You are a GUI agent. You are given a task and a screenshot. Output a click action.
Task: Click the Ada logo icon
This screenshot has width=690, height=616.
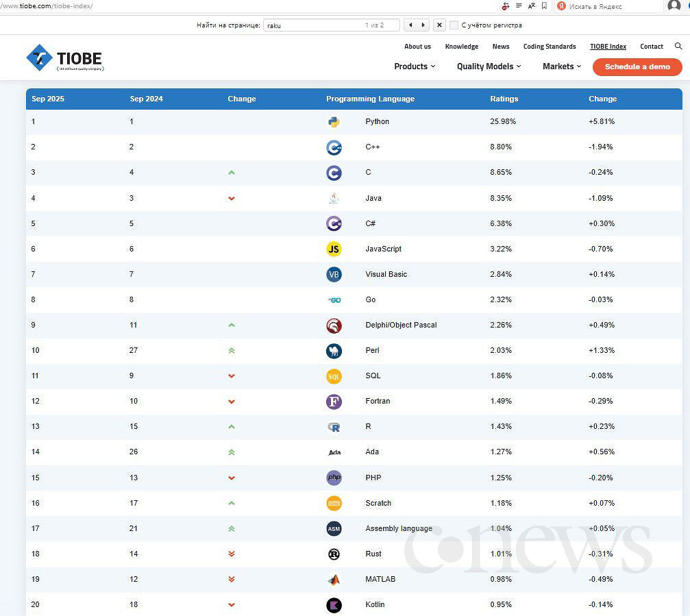pos(334,452)
